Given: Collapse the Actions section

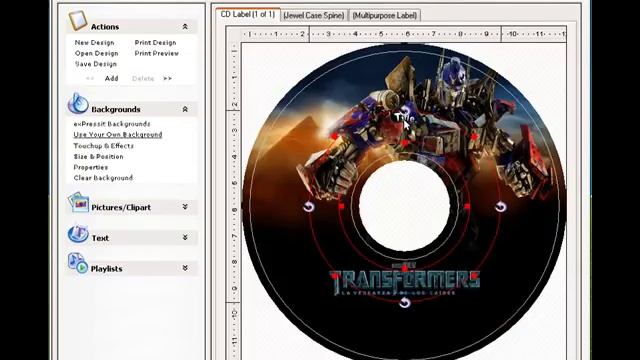Looking at the screenshot, I should (x=185, y=27).
